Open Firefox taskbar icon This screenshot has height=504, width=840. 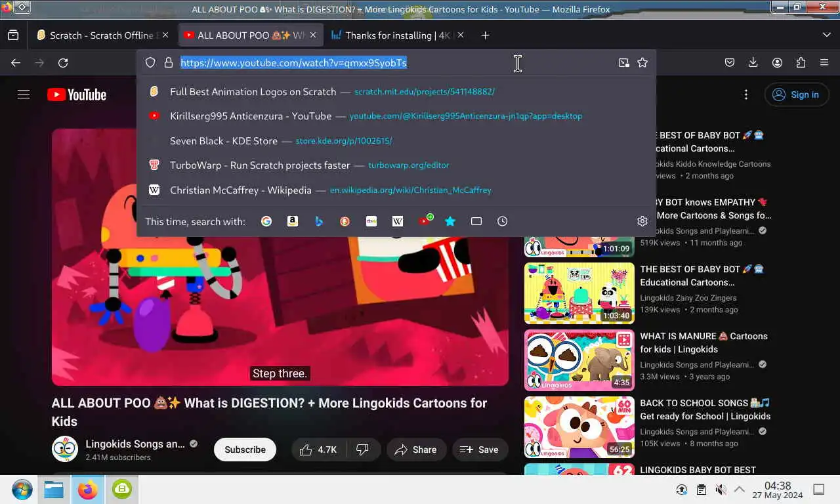point(87,490)
